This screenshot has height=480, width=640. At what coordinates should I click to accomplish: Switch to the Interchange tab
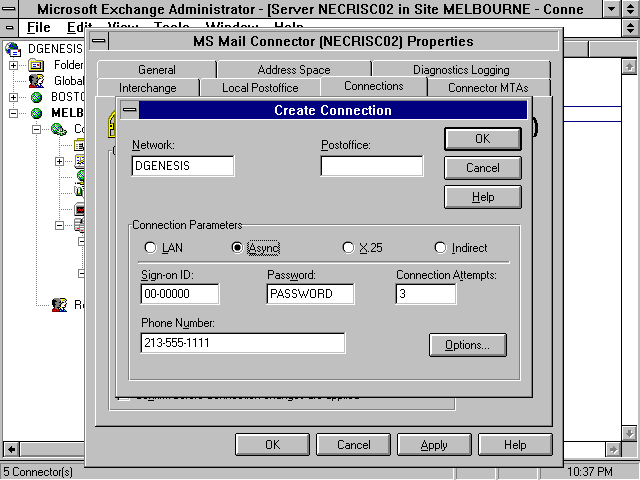pyautogui.click(x=148, y=87)
